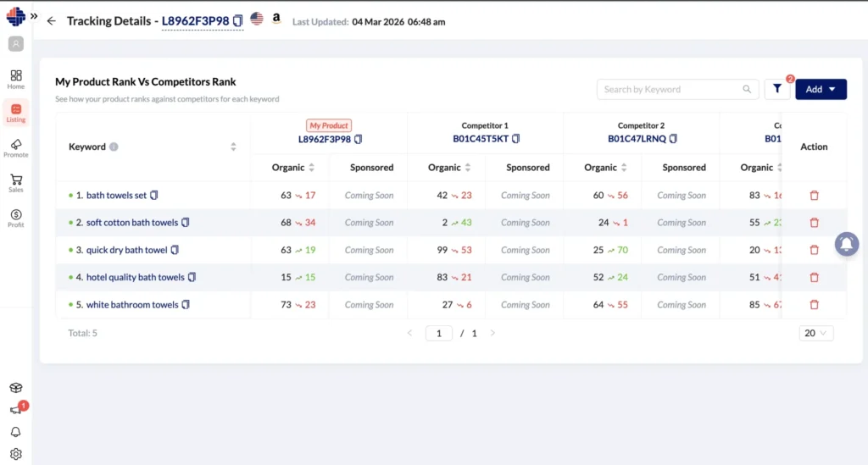
Task: Open the filter funnel icon
Action: [776, 89]
